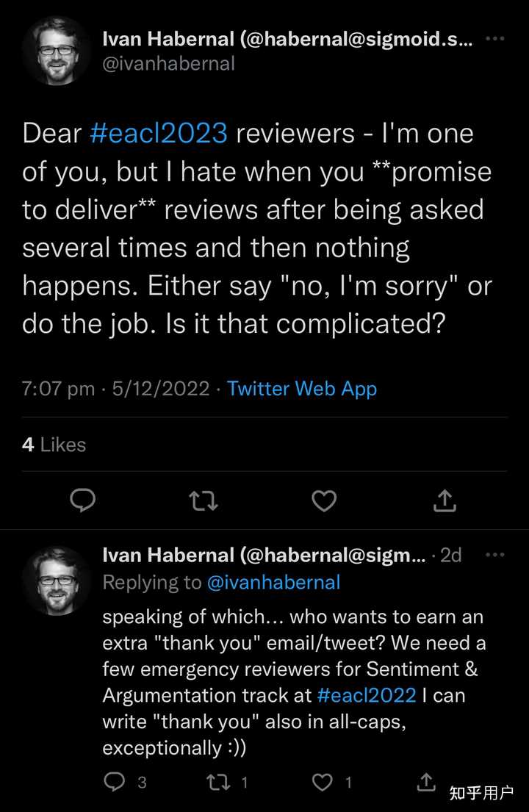The height and width of the screenshot is (812, 529).
Task: Open the #eacl2023 hashtag
Action: [x=159, y=134]
